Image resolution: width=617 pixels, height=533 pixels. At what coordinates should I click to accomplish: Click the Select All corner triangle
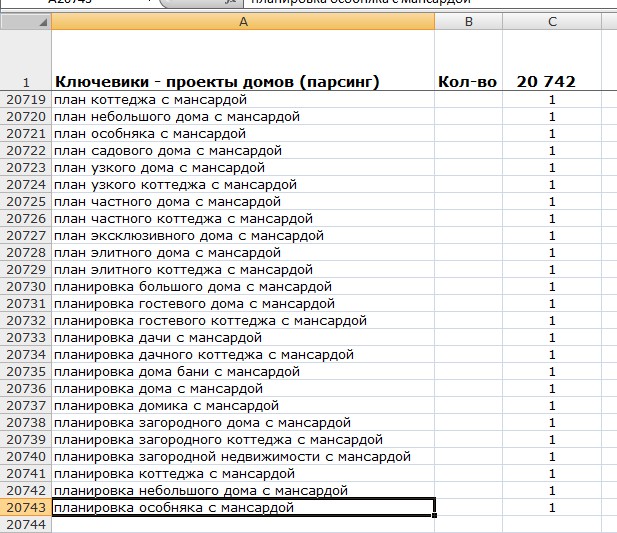point(43,22)
